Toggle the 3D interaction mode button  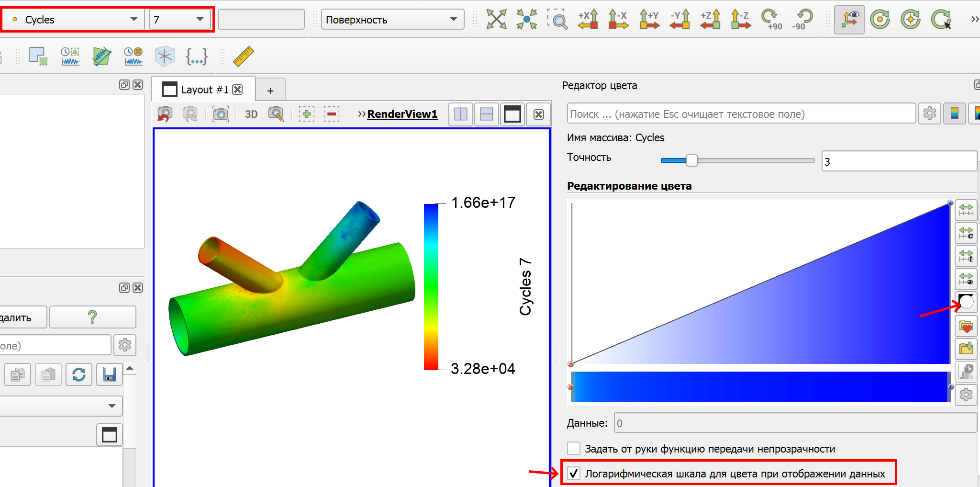251,114
